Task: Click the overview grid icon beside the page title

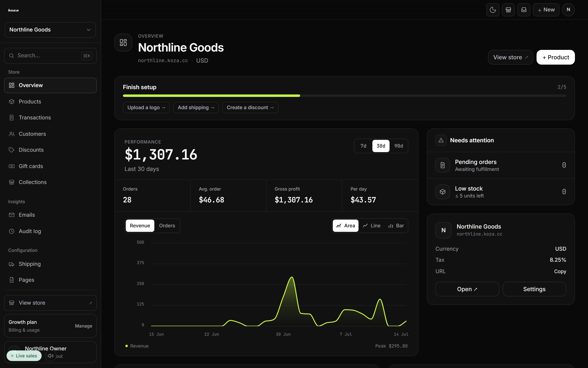Action: tap(124, 43)
